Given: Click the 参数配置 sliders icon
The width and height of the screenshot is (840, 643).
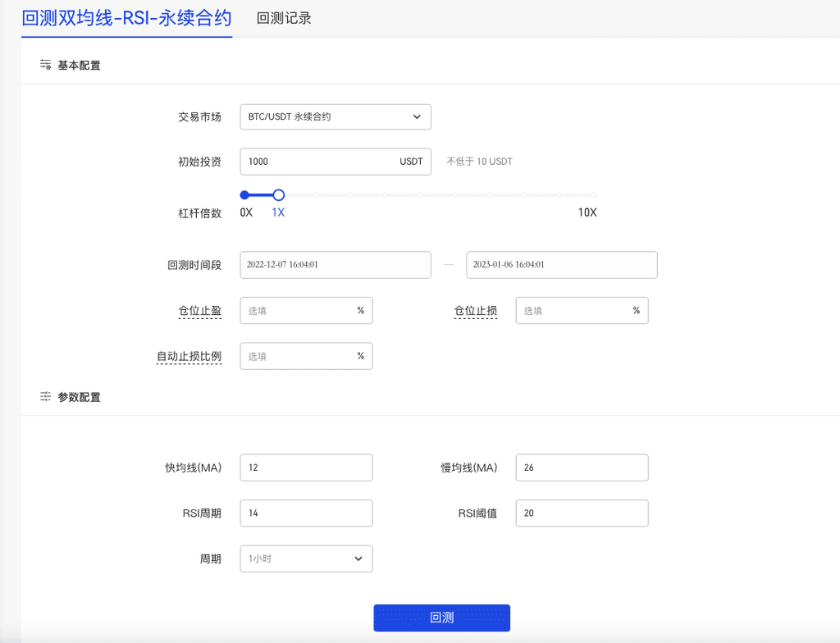Looking at the screenshot, I should coord(46,397).
